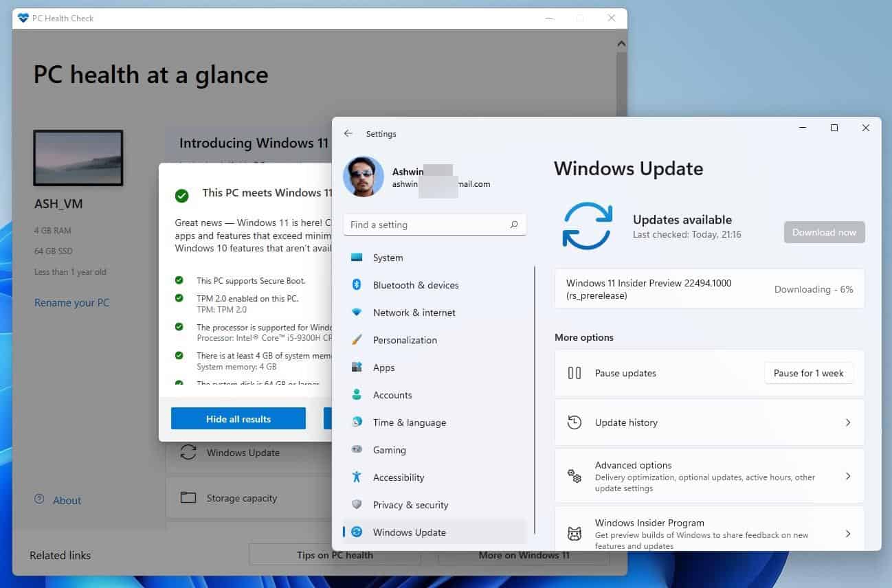Image resolution: width=892 pixels, height=588 pixels.
Task: Click the Personalization paintbrush icon
Action: [x=357, y=340]
